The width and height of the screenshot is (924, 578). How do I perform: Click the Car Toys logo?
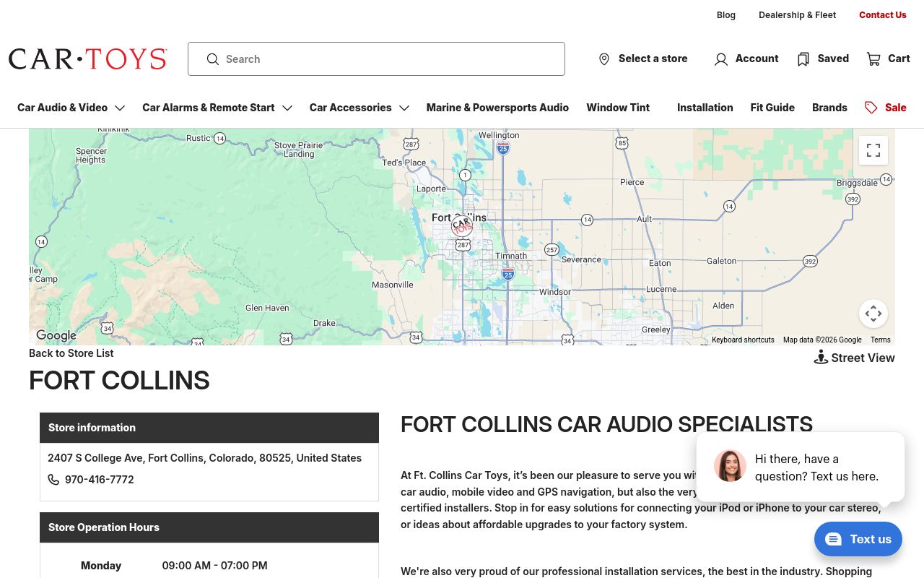(x=88, y=59)
